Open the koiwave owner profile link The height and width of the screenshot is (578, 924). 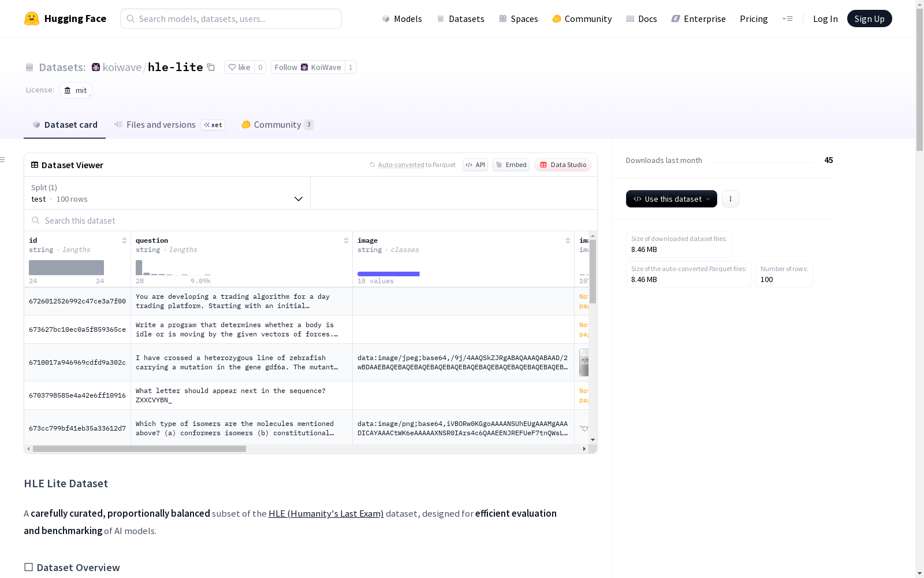click(x=122, y=68)
